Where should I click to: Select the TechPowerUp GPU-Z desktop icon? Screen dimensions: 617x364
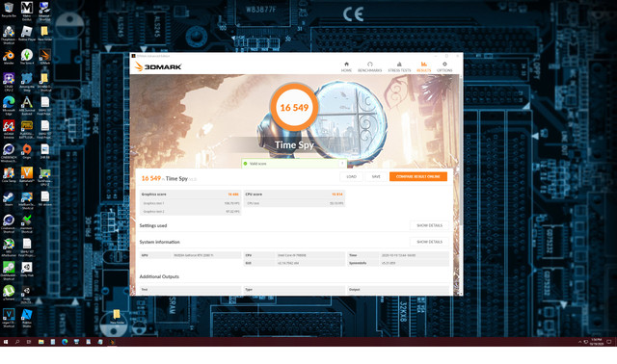pyautogui.click(x=45, y=176)
